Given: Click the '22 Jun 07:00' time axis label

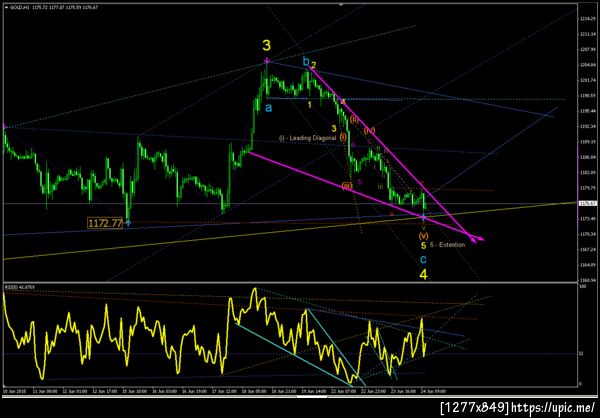Looking at the screenshot, I should click(344, 392).
